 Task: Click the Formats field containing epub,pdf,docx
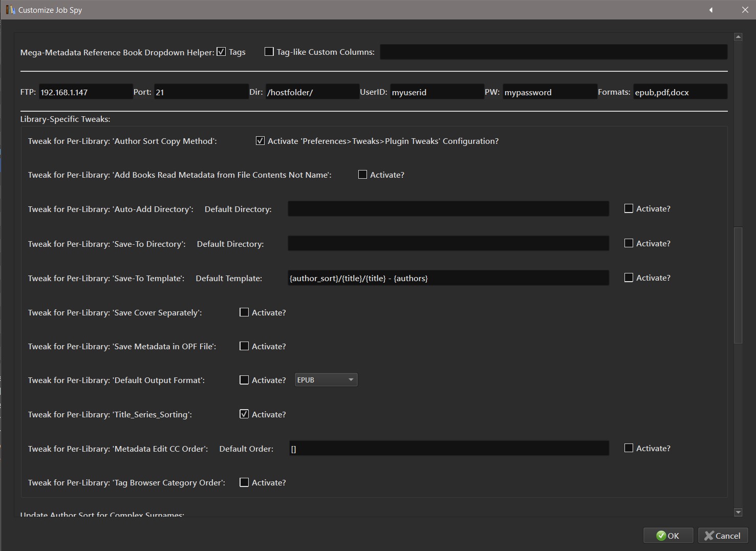[x=679, y=92]
